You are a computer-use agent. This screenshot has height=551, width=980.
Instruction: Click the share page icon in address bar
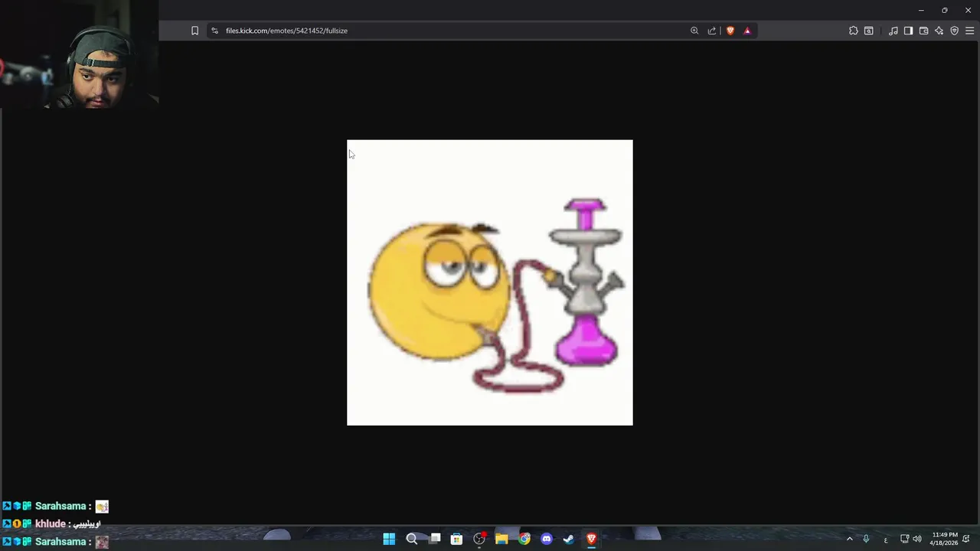coord(712,31)
